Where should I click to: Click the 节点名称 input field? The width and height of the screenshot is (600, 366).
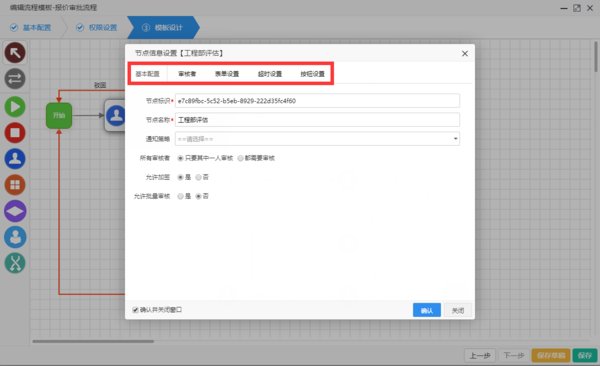[x=317, y=120]
